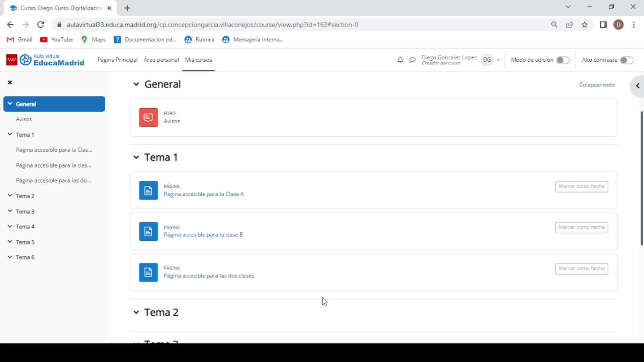The width and height of the screenshot is (644, 362).
Task: Expand Tema 3 in course index
Action: click(10, 211)
